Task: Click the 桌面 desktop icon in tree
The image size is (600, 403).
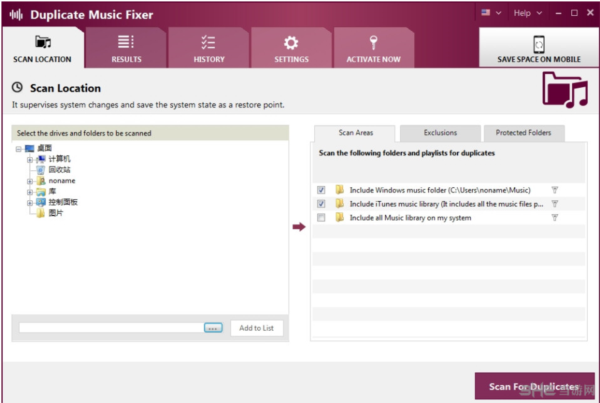Action: point(29,148)
